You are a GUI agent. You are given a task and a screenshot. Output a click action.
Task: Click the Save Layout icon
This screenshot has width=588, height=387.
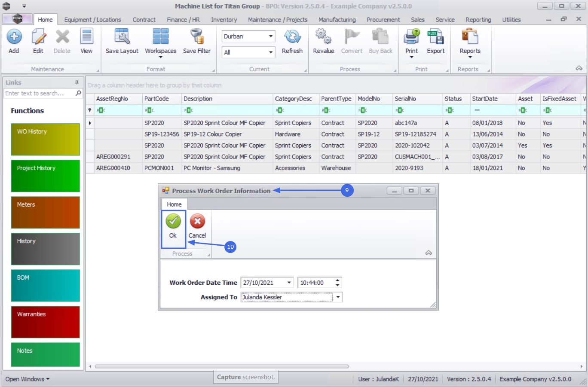pos(122,37)
